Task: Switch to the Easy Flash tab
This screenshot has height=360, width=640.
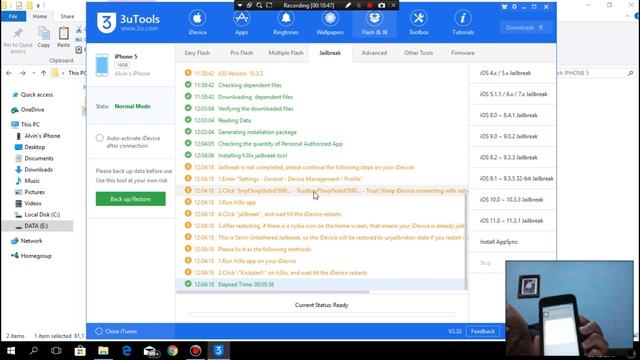Action: tap(197, 53)
